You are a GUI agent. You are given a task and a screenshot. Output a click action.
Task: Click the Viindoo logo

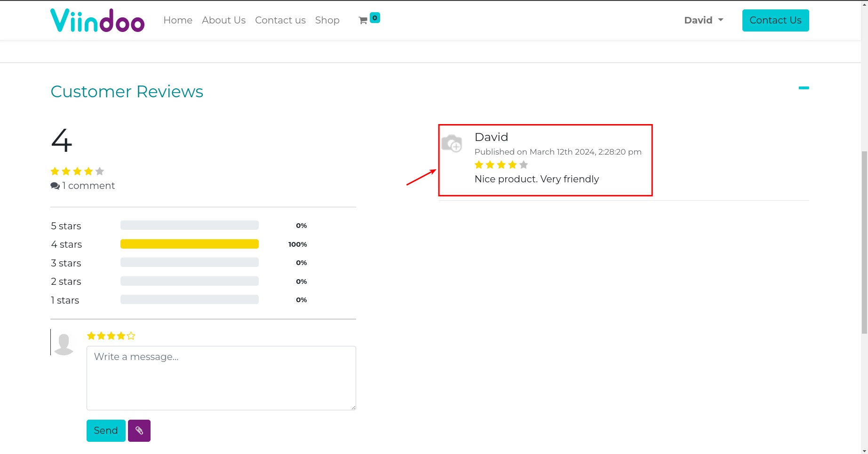pos(97,20)
